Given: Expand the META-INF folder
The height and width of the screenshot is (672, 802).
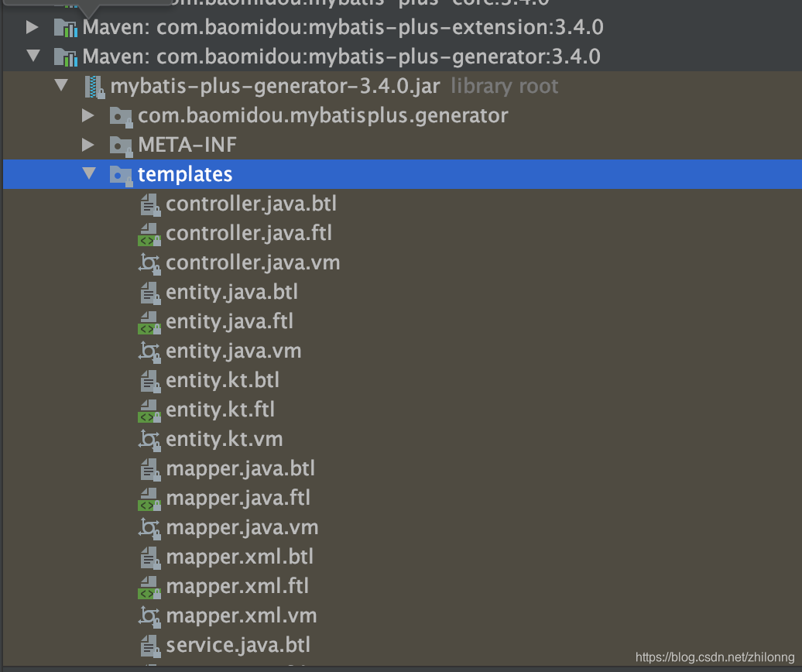Looking at the screenshot, I should coord(88,145).
